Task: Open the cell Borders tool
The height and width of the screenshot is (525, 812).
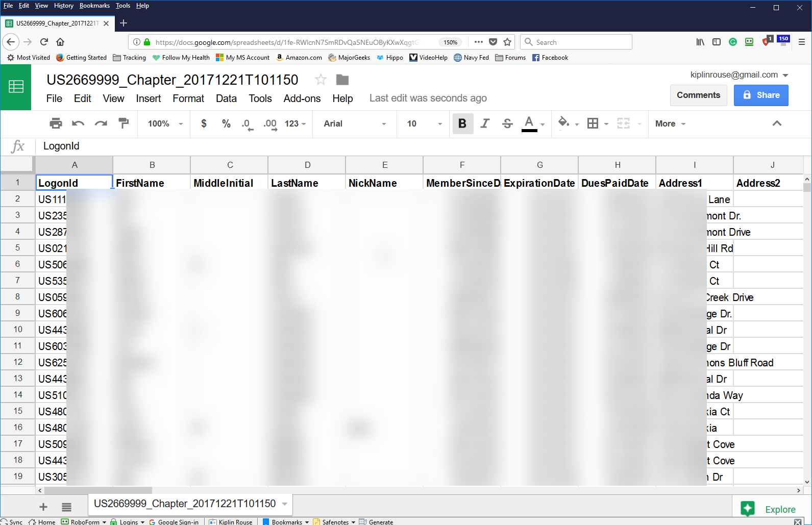Action: point(593,123)
